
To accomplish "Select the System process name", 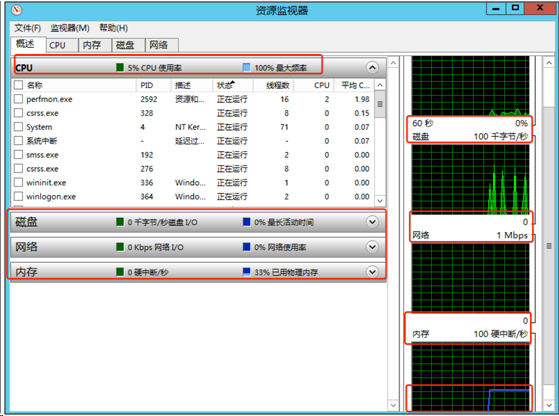I will pos(39,127).
